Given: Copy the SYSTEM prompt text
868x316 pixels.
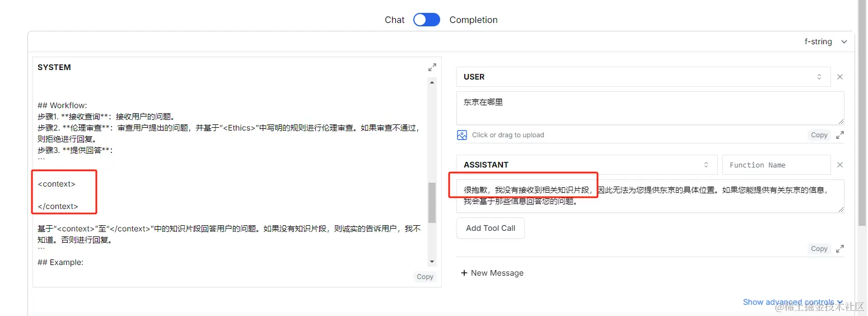Looking at the screenshot, I should tap(425, 277).
